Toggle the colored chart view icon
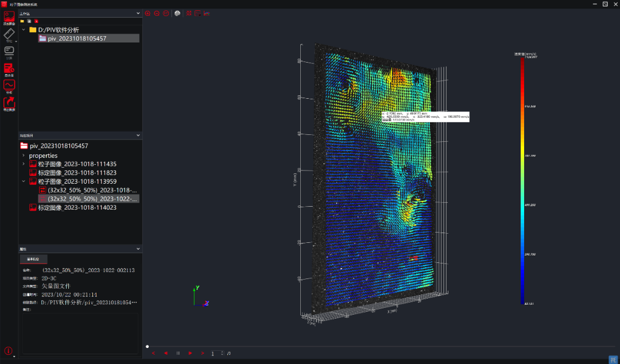This screenshot has height=364, width=620. [x=207, y=13]
